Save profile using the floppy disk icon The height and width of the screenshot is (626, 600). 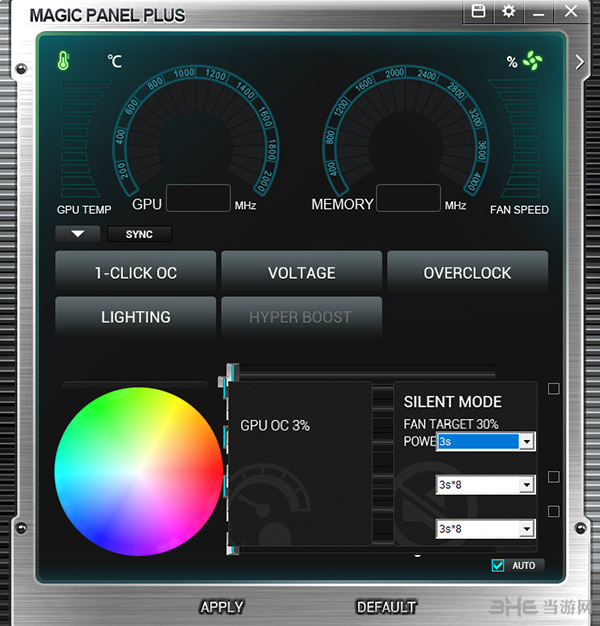[478, 11]
